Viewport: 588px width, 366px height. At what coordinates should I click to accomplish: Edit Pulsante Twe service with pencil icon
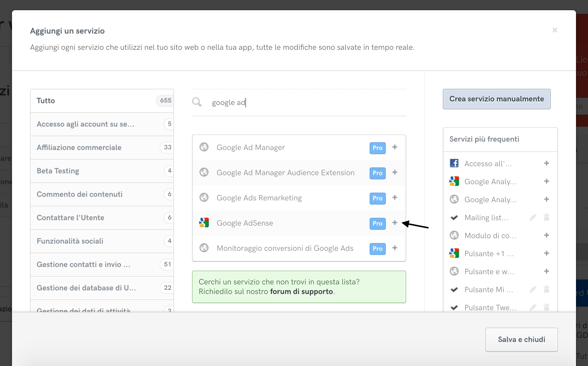(533, 307)
